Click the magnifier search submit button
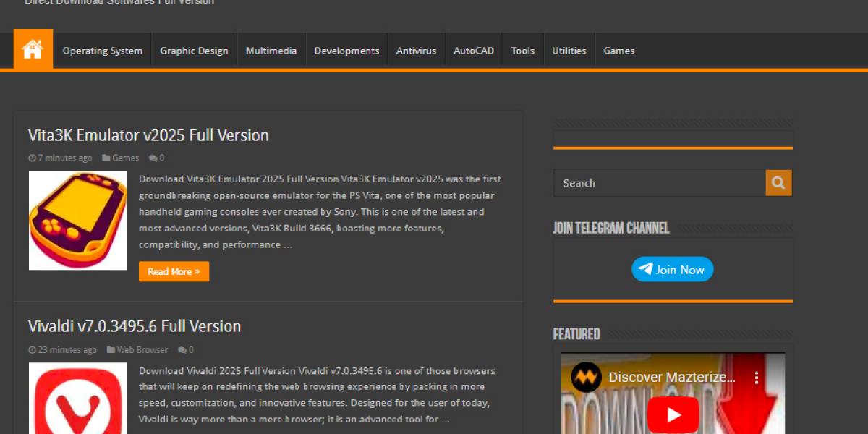This screenshot has height=434, width=868. (778, 183)
